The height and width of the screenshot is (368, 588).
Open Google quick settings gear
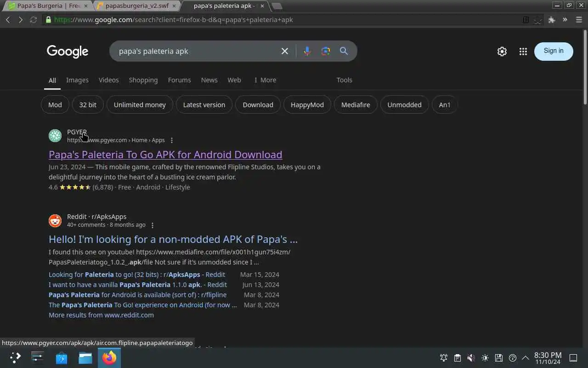pyautogui.click(x=502, y=52)
